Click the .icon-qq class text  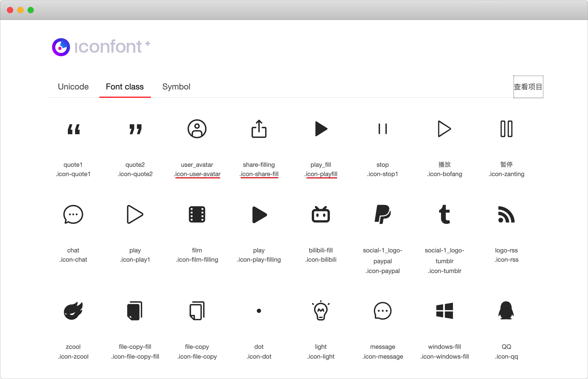point(507,357)
